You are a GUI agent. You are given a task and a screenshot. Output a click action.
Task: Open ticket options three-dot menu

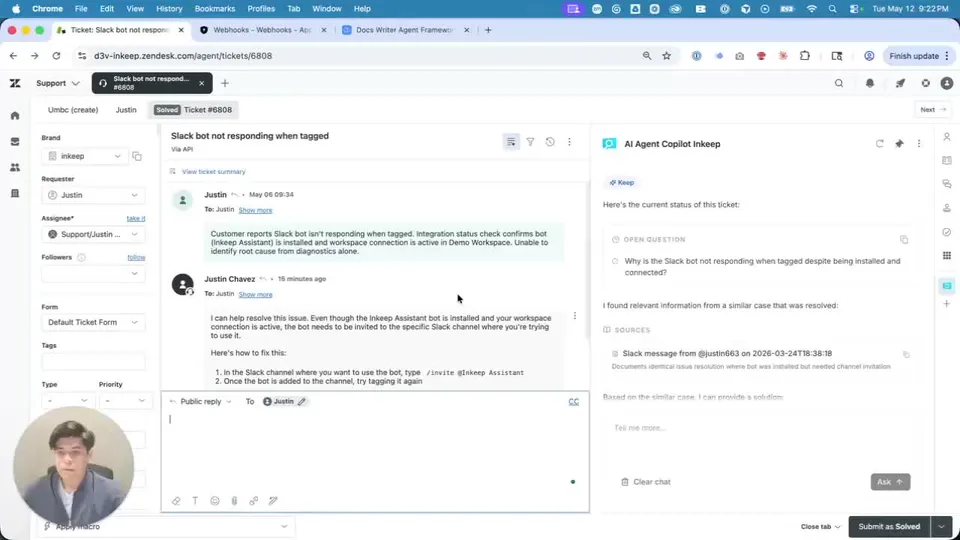pos(569,142)
